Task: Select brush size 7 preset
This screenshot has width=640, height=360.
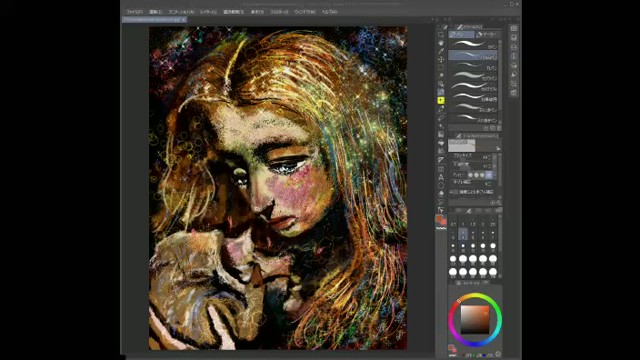Action: [x=493, y=234]
